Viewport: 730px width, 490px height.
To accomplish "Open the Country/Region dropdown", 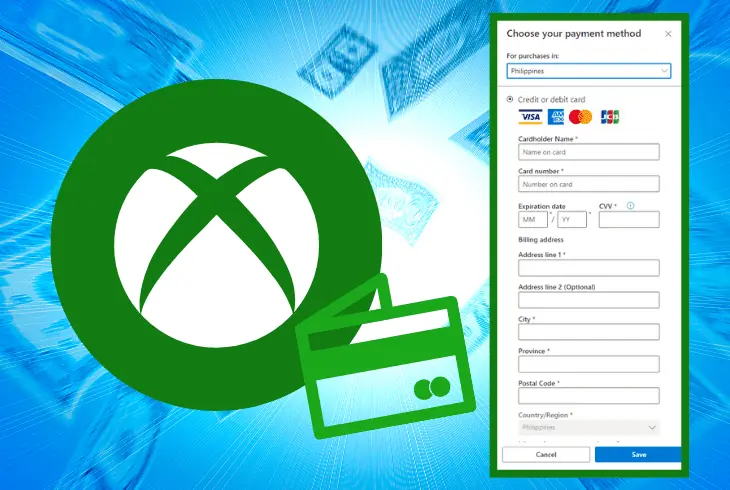I will (x=588, y=427).
